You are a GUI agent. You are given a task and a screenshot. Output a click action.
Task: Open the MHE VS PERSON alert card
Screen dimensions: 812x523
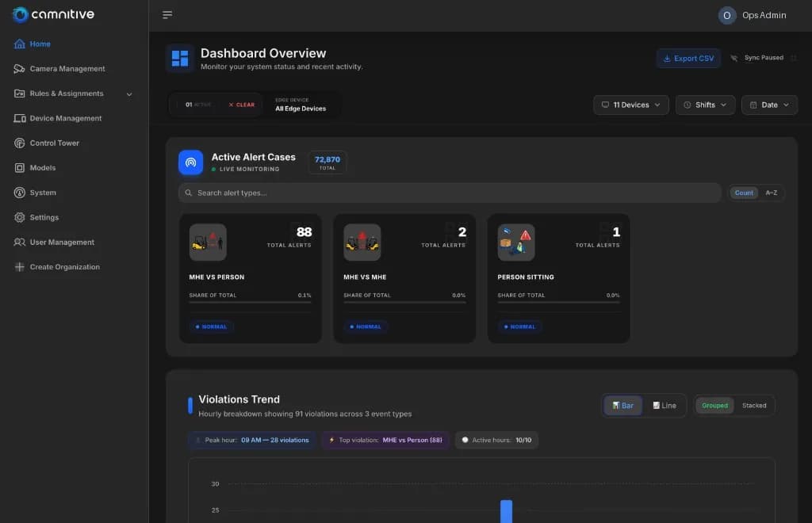pos(251,278)
